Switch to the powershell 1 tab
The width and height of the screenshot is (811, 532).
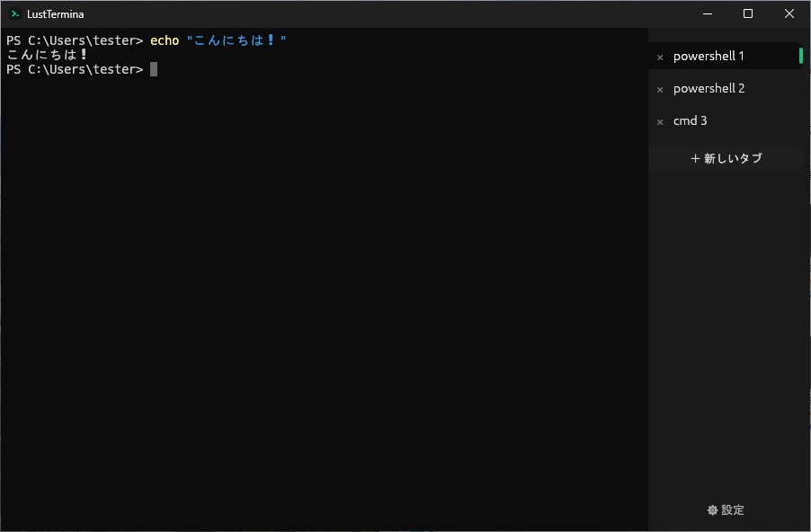pos(726,56)
